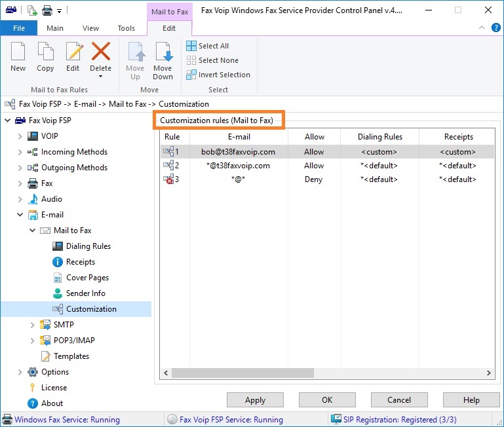Select the Deny rule 3 *@* row

[x=327, y=179]
